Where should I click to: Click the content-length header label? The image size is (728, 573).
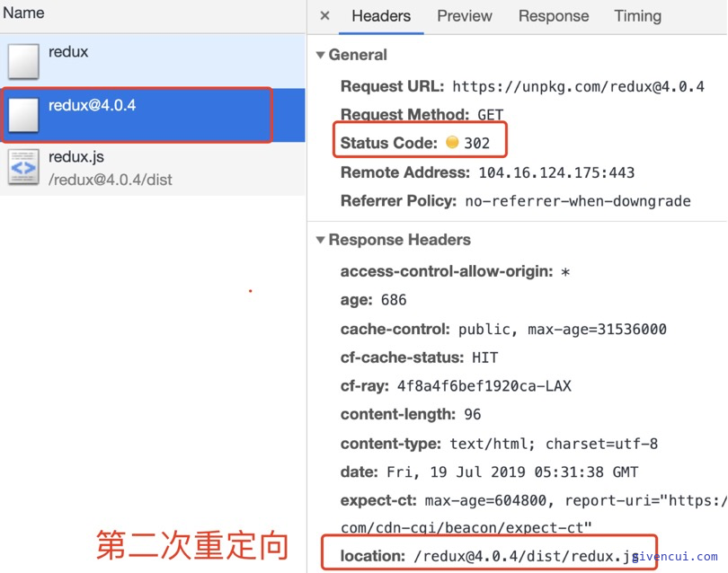(x=398, y=414)
